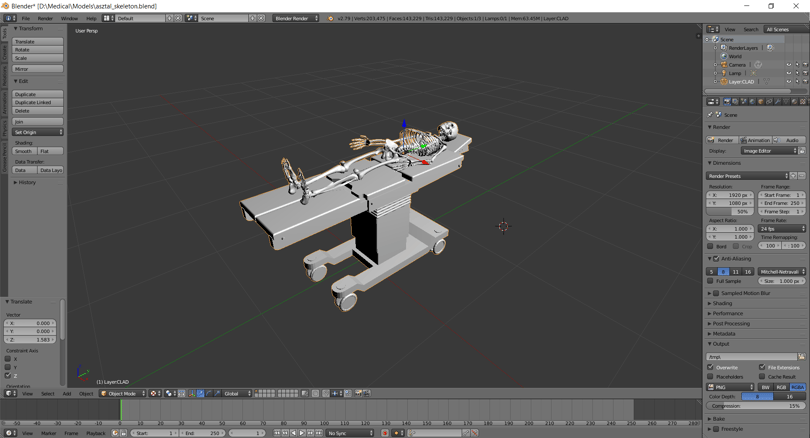
Task: Uncheck the Z constraint axis checkbox
Action: pos(8,376)
